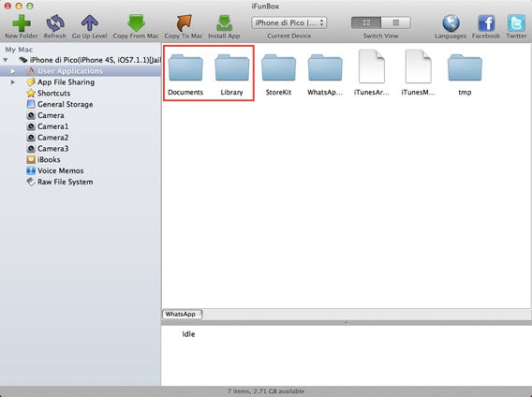
Task: Click the General Storage icon
Action: point(31,104)
